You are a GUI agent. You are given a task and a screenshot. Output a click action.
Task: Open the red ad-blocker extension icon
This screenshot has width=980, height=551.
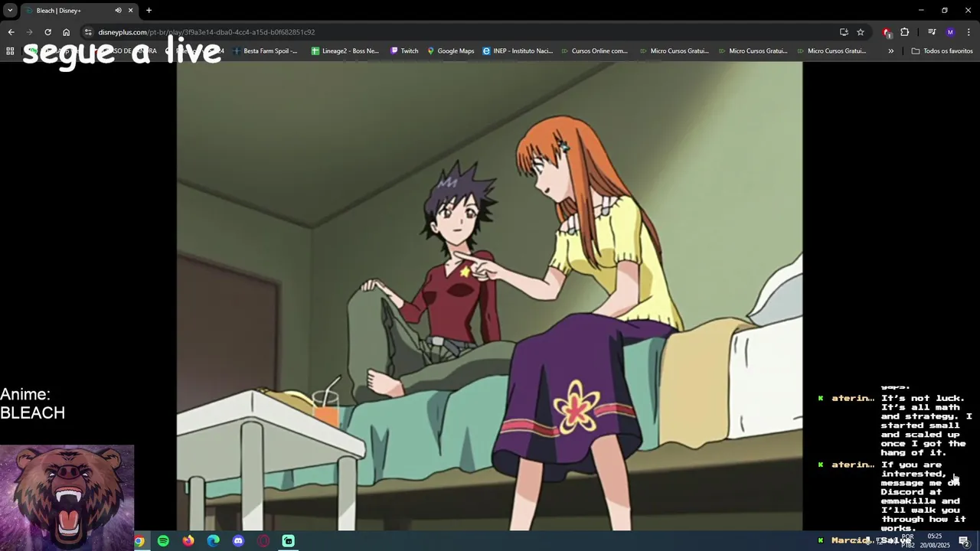pyautogui.click(x=887, y=32)
